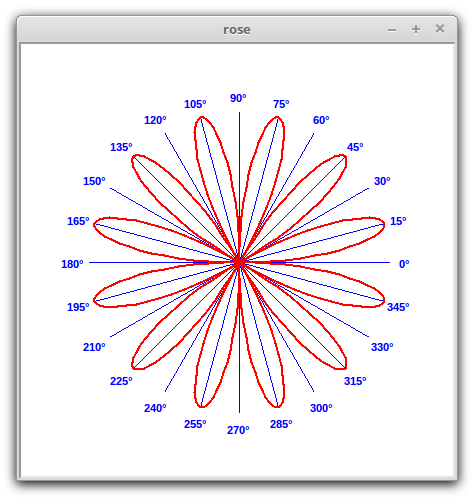Click the 315° angle label

pyautogui.click(x=355, y=381)
